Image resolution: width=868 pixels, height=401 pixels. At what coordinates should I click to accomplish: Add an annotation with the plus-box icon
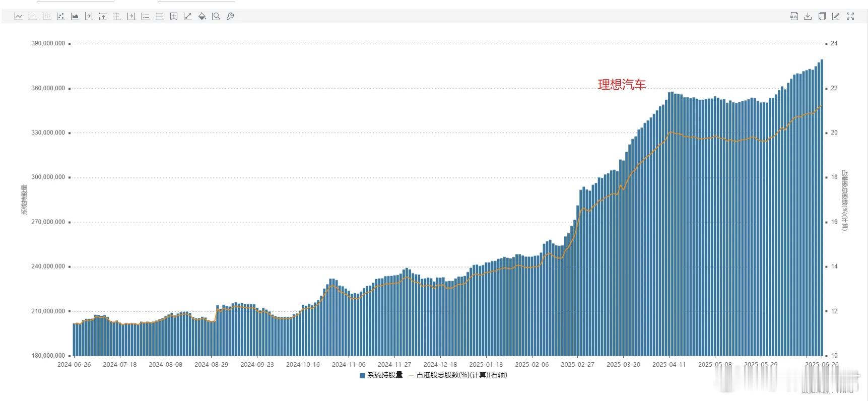(174, 17)
